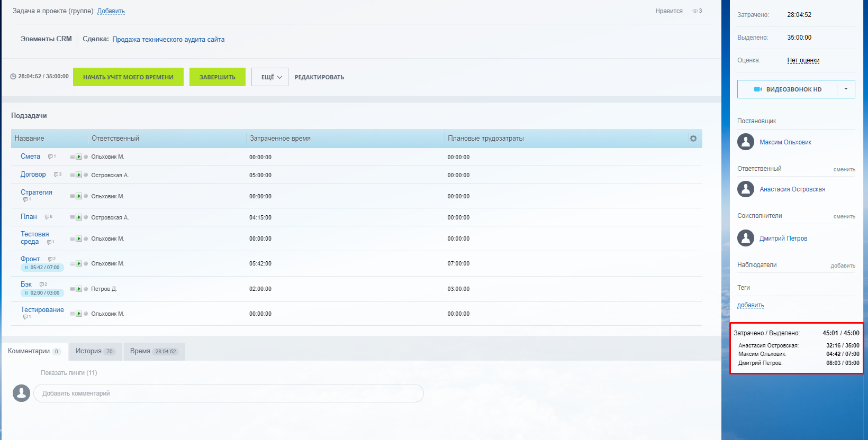Click the status dot in the Тестирование row
868x440 pixels.
pyautogui.click(x=86, y=314)
